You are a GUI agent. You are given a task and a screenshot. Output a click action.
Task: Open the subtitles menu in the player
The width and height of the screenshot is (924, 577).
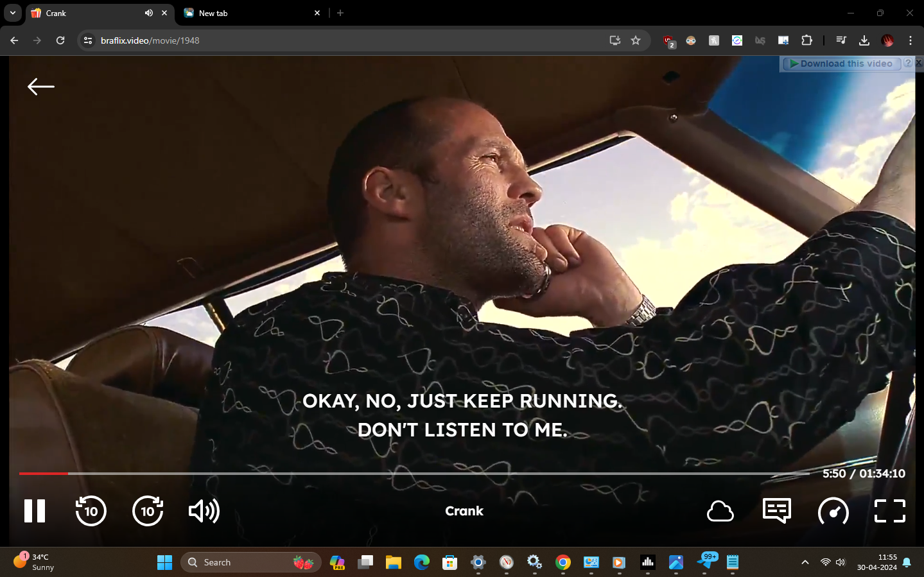tap(777, 511)
